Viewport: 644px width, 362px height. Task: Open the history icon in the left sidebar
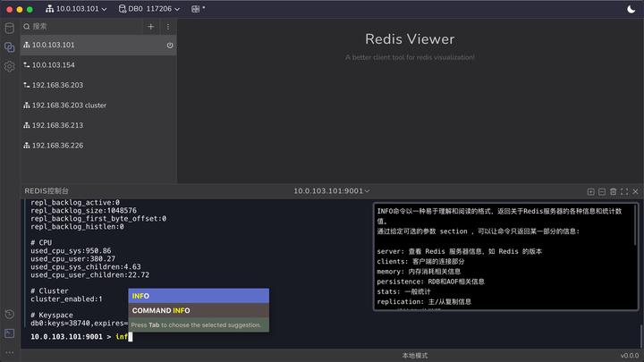coord(10,315)
